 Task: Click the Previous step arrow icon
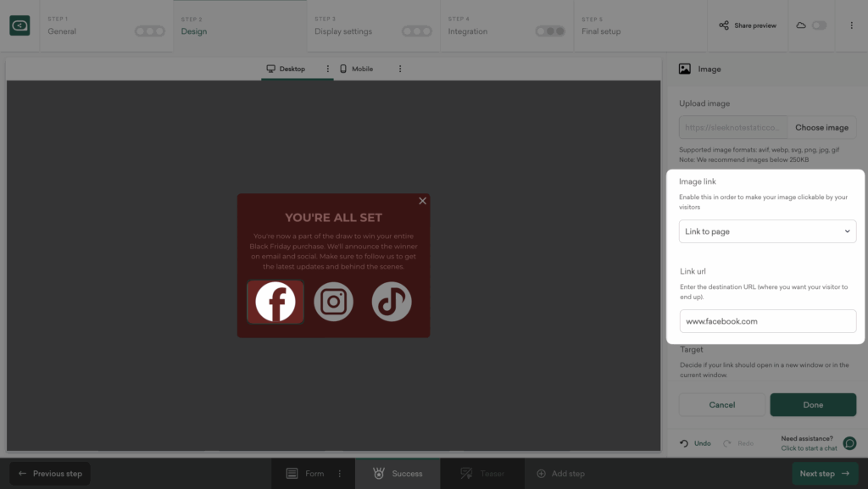tap(22, 474)
